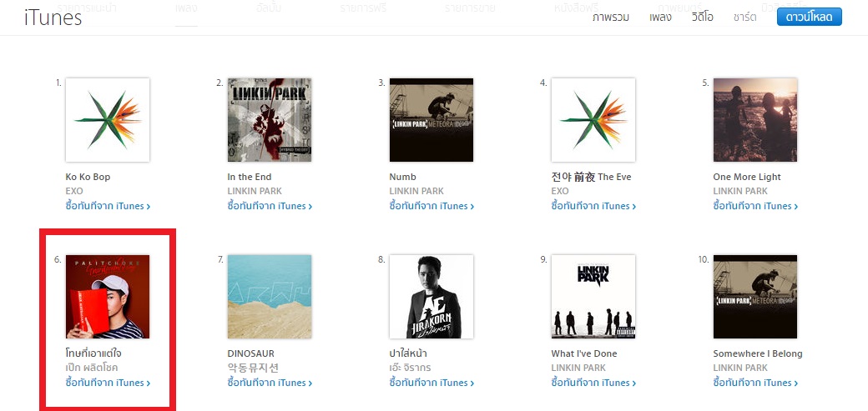Click the iTunes logo text
The width and height of the screenshot is (868, 411).
pyautogui.click(x=53, y=18)
